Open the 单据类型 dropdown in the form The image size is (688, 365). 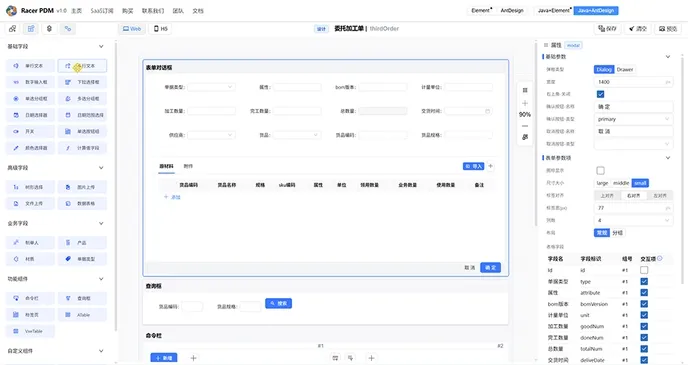point(211,87)
